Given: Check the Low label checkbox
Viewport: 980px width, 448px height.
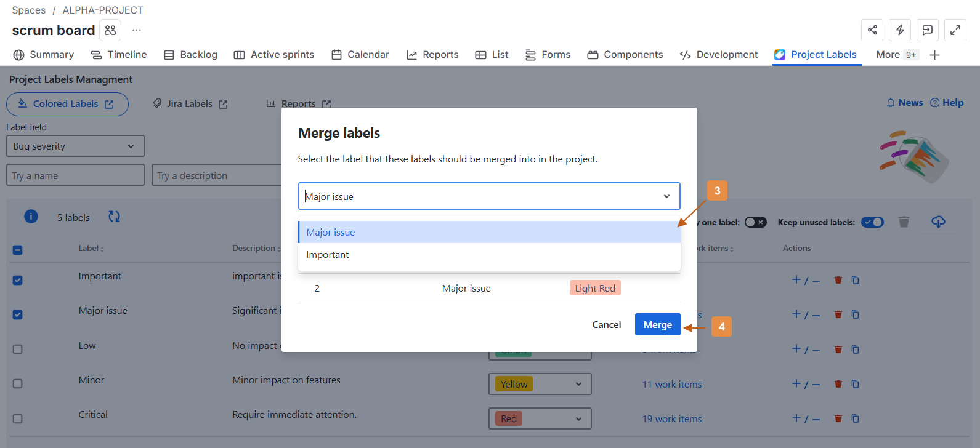Looking at the screenshot, I should 17,349.
